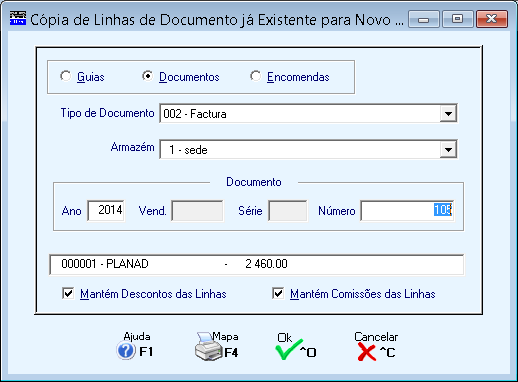Minimize the dialog window

pyautogui.click(x=424, y=19)
